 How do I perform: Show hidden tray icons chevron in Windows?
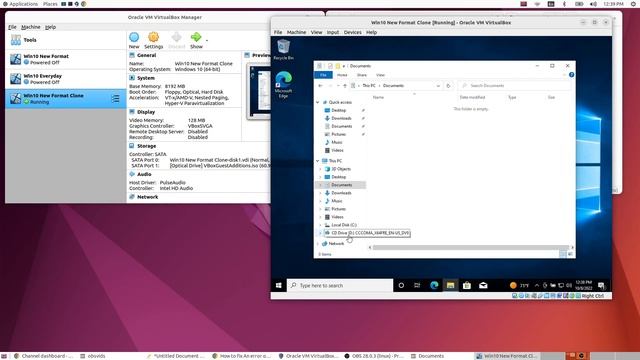click(x=537, y=285)
